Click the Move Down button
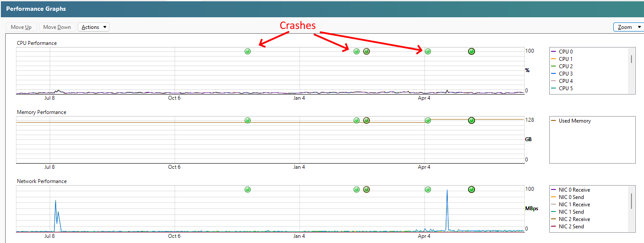Screen dimensions: 644x243 click(57, 27)
